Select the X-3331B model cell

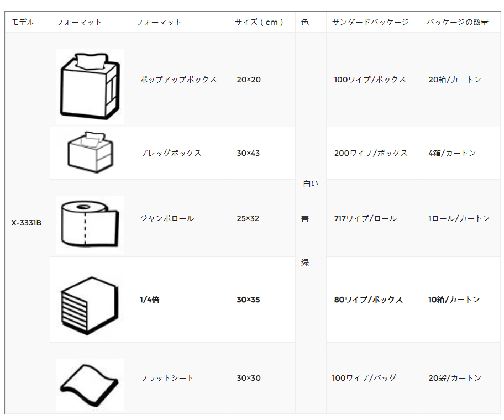tap(27, 223)
